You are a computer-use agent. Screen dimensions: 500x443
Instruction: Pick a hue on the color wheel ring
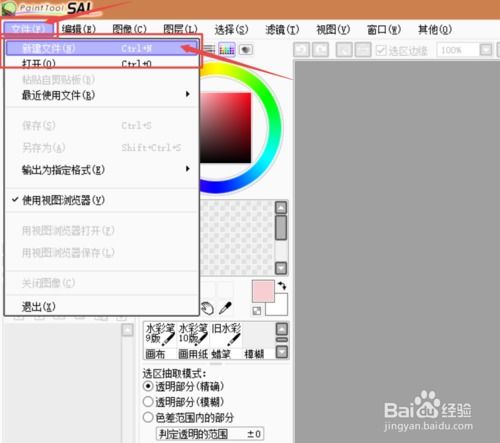point(275,128)
